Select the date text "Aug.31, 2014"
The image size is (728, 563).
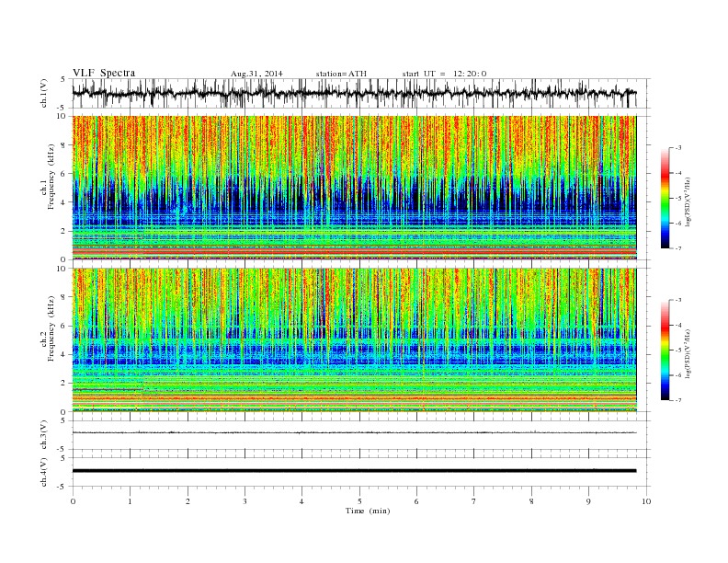coord(256,74)
